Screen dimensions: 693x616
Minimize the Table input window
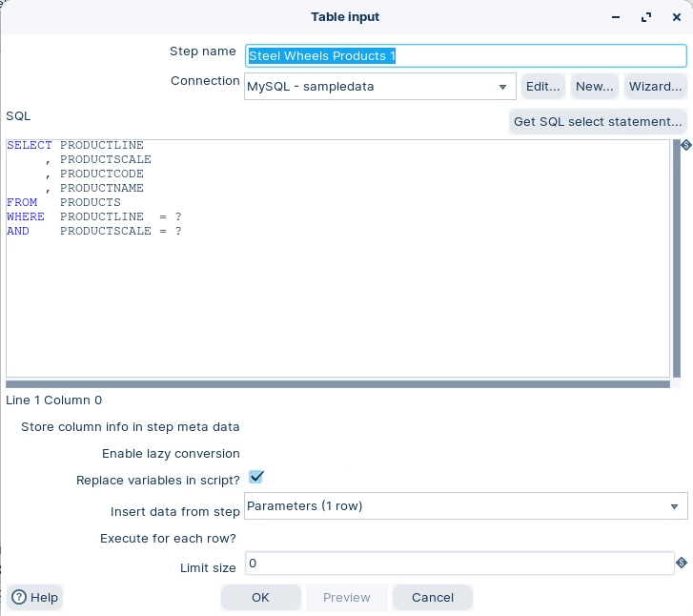click(x=616, y=17)
